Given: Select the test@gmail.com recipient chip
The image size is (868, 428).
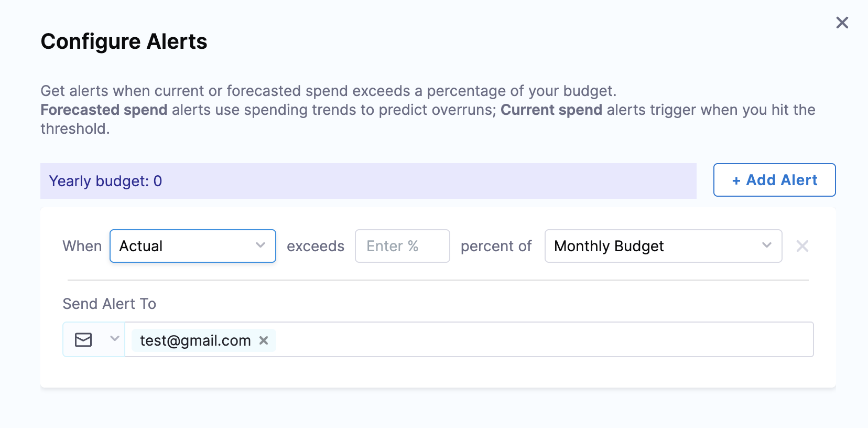Looking at the screenshot, I should coord(195,340).
